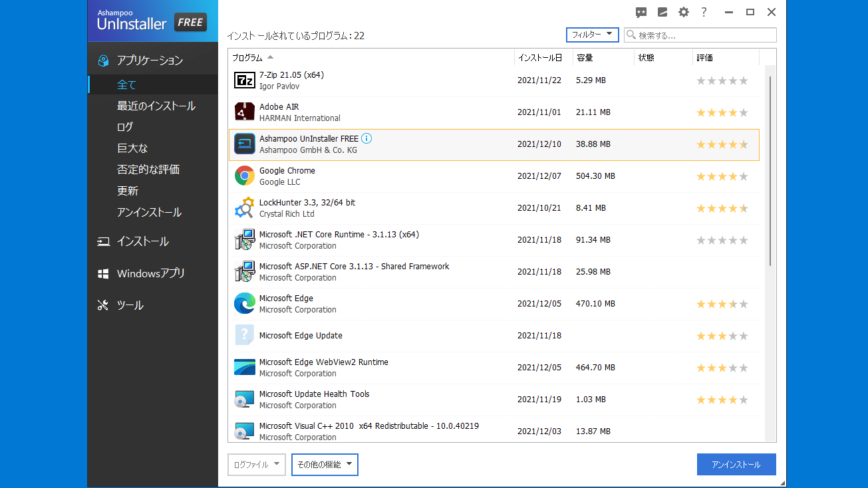This screenshot has width=868, height=488.
Task: Click the Install section icon in sidebar
Action: tap(103, 242)
